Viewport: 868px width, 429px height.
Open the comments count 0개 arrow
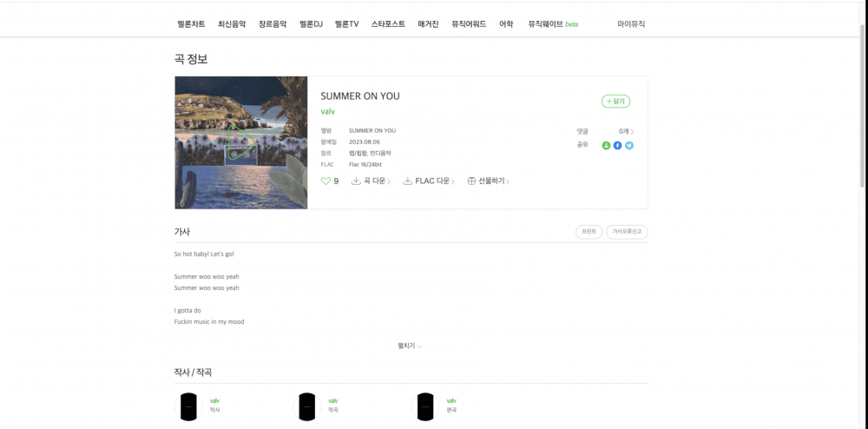pos(626,131)
